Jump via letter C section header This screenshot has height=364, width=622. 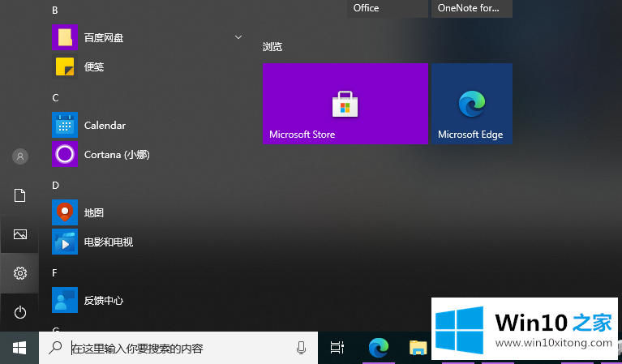coord(55,97)
